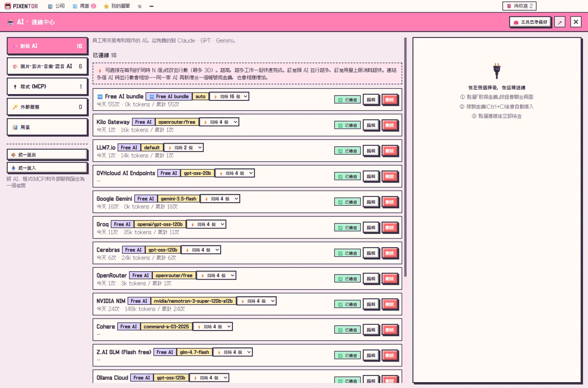Edit the Google Gemini connection
Screen dimensions: 588x388
click(x=371, y=202)
